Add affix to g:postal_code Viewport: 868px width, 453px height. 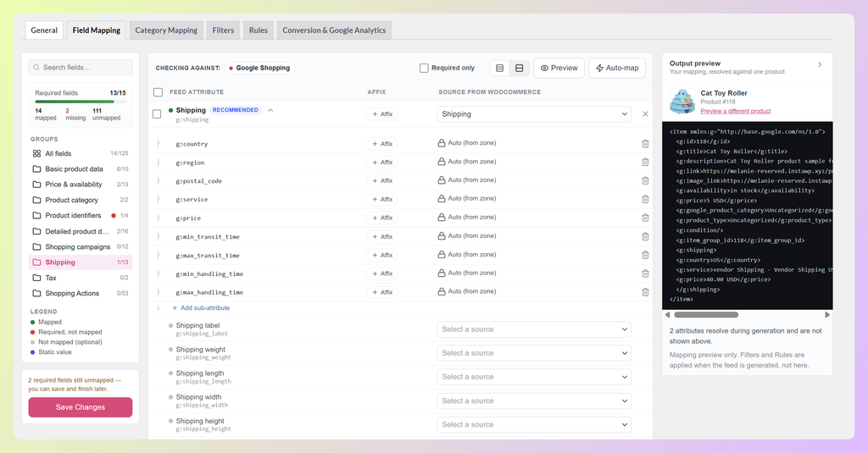[x=382, y=181]
